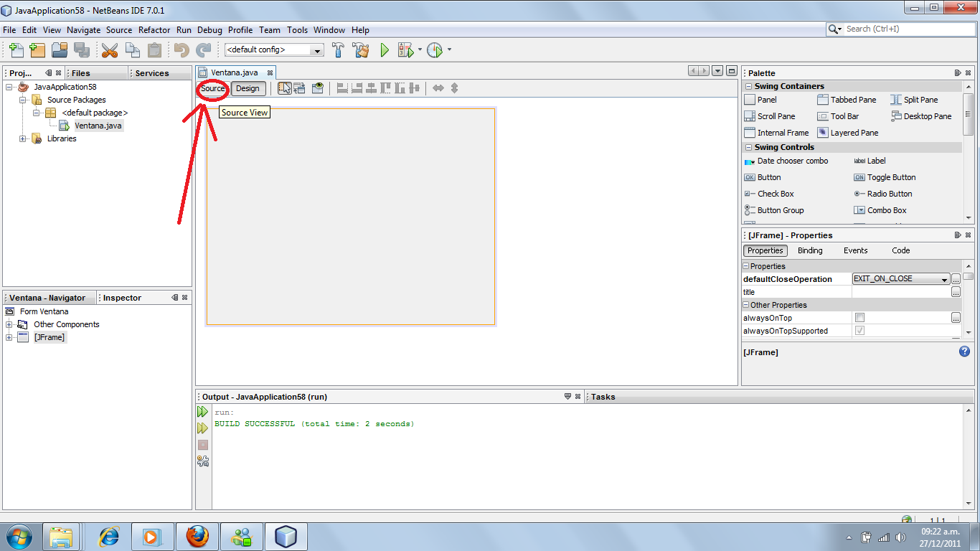Select Check Box from the palette
980x551 pixels.
(769, 194)
